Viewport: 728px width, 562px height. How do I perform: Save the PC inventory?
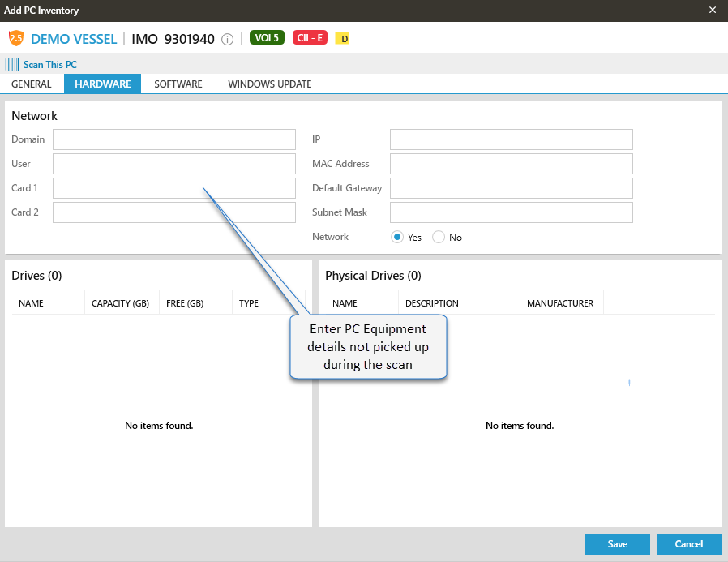tap(618, 544)
